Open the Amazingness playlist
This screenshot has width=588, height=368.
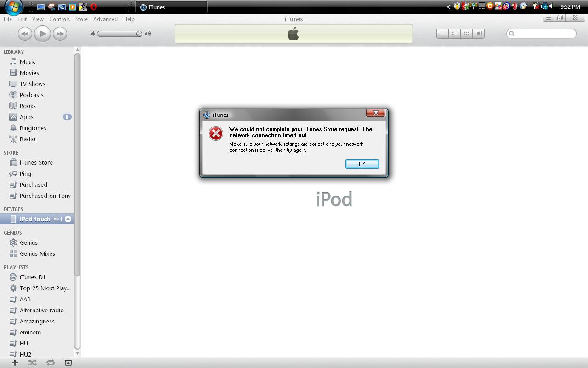click(x=37, y=321)
